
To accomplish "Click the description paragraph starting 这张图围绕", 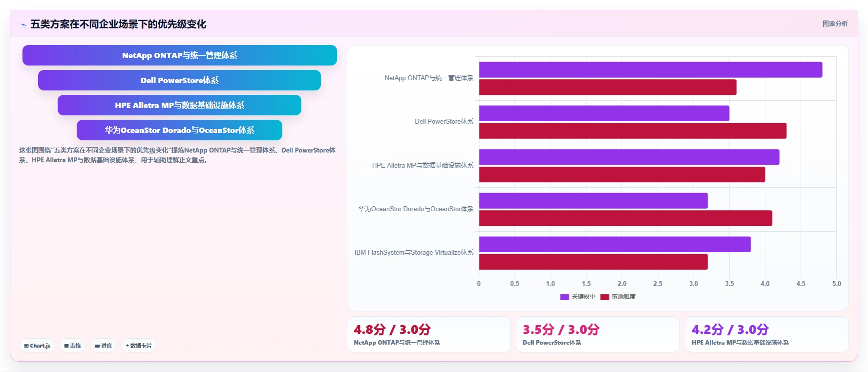I will [177, 155].
